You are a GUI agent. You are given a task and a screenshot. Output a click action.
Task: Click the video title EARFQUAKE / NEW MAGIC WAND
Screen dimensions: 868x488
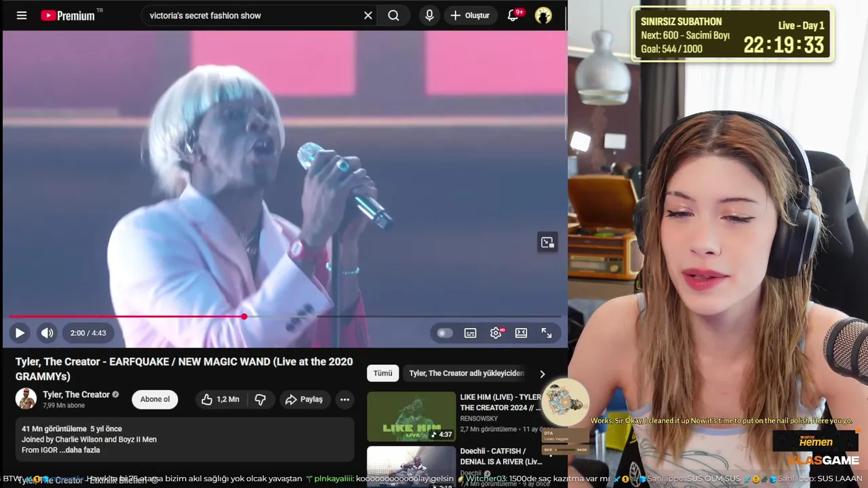(x=184, y=369)
